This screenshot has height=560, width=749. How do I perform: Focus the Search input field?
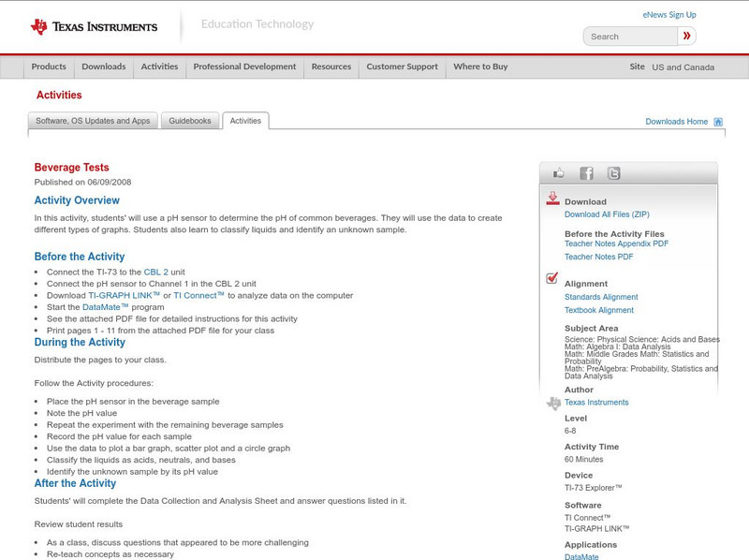coord(630,37)
